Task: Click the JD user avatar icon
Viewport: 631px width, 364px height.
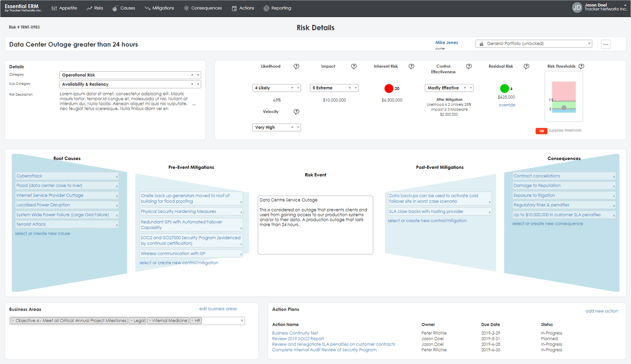Action: [x=577, y=7]
